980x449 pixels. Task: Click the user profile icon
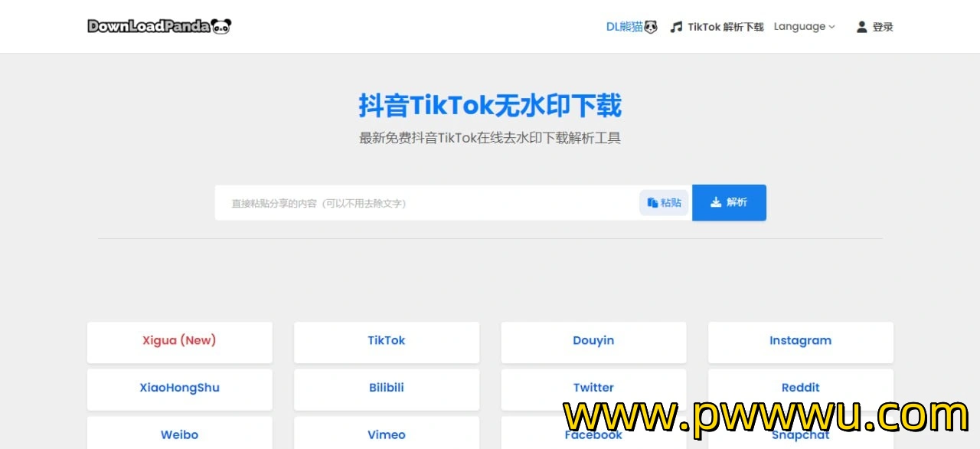(x=861, y=27)
